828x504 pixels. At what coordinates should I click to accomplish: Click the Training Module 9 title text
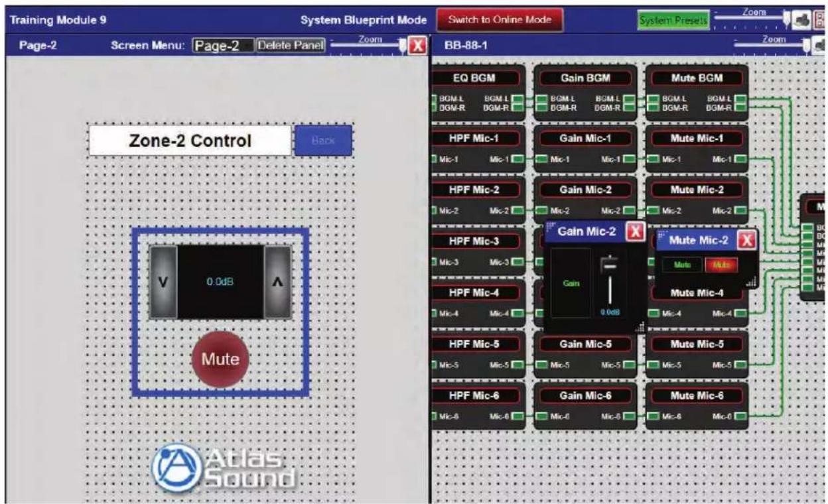tap(58, 20)
